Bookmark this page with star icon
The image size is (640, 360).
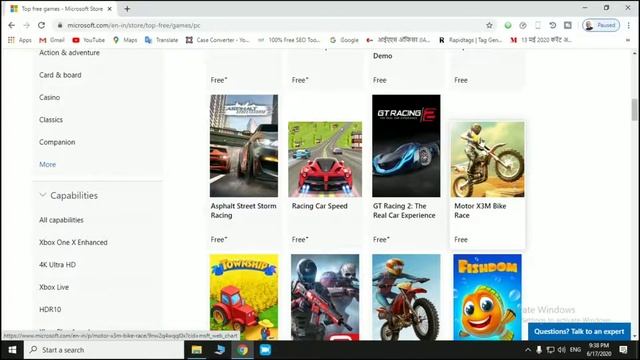point(489,25)
